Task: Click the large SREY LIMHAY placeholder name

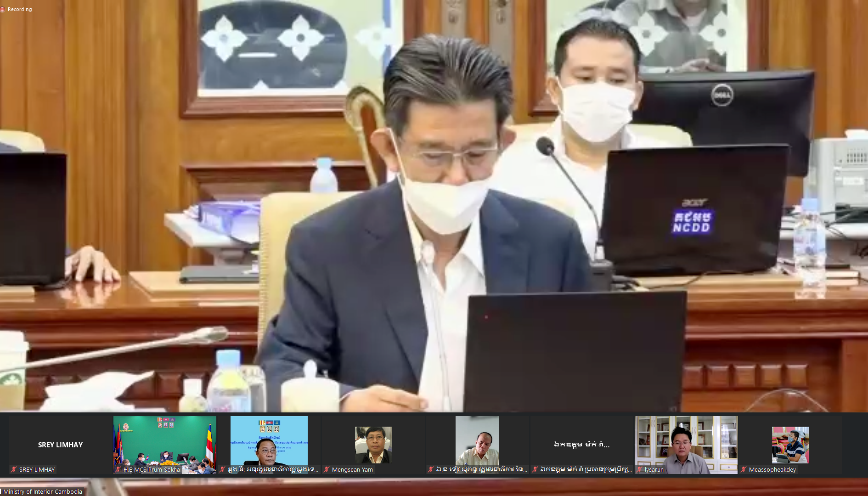Action: click(60, 445)
